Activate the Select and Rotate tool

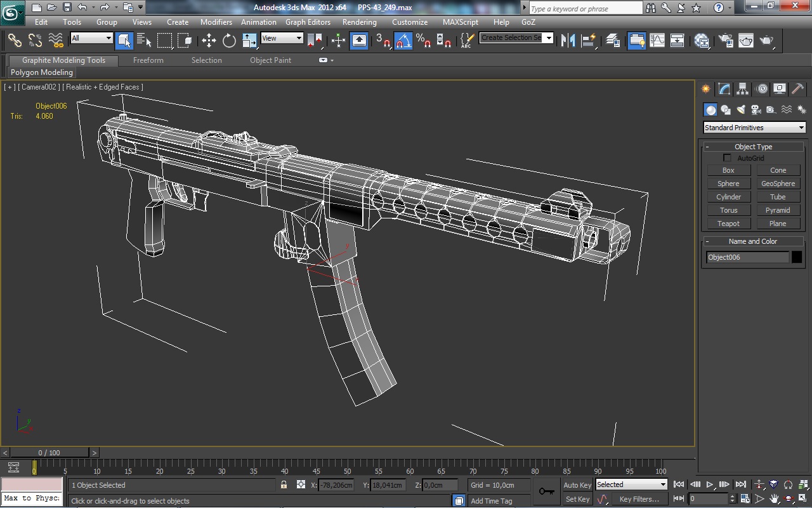229,40
